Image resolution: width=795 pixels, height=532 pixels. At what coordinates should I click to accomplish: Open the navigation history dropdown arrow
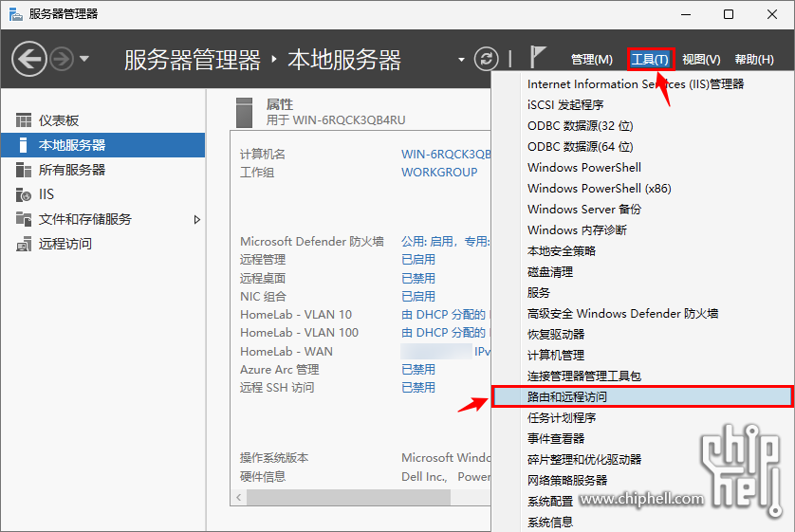(84, 59)
